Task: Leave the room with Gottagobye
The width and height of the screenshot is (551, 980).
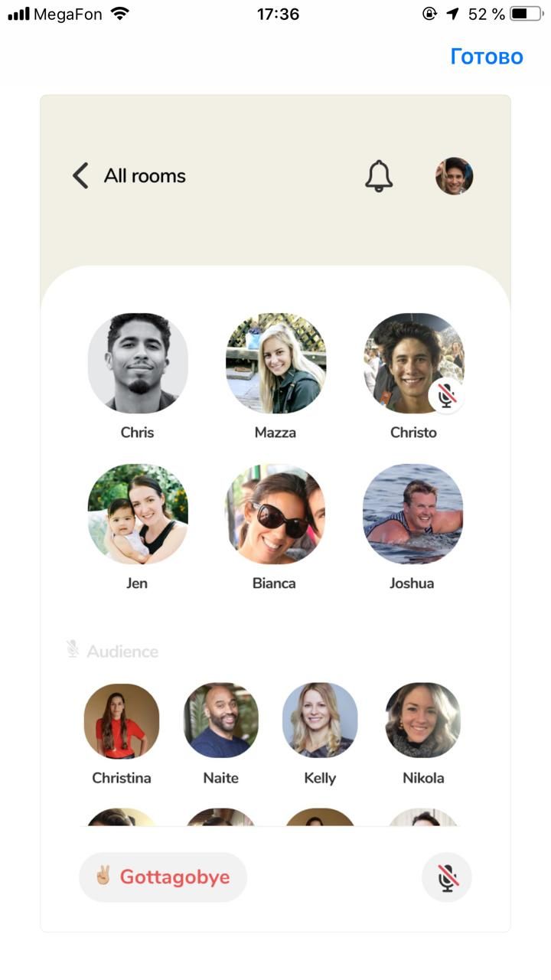Action: pyautogui.click(x=163, y=877)
